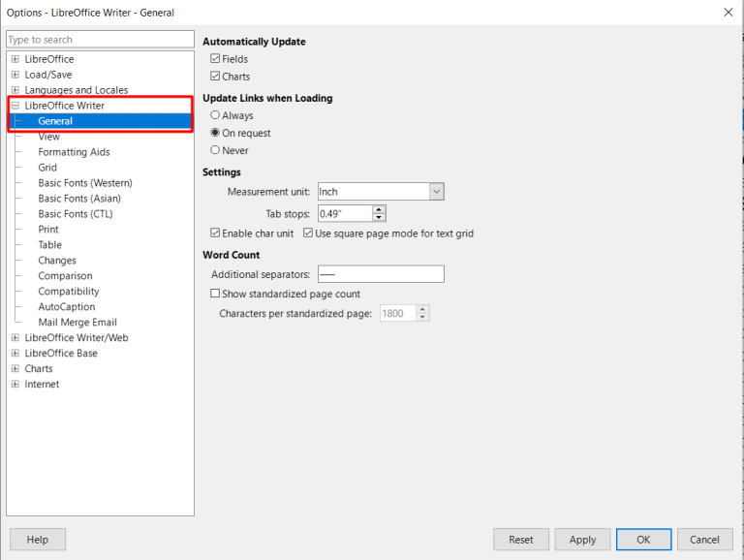Click the Type to search box
744x560 pixels.
100,40
